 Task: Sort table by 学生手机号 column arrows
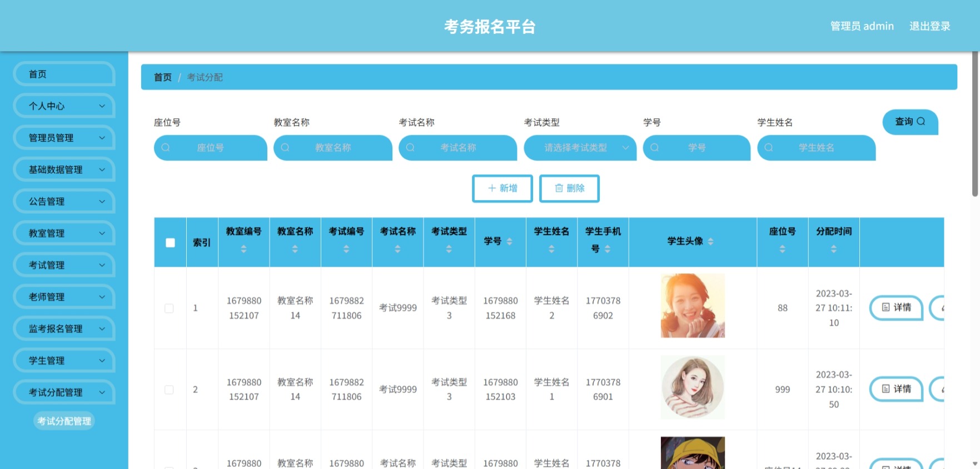click(x=608, y=250)
